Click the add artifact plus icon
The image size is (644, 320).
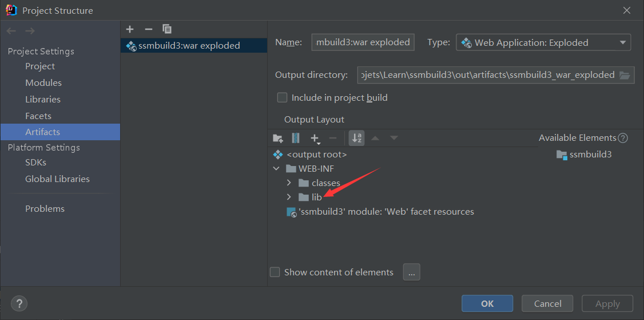click(130, 29)
